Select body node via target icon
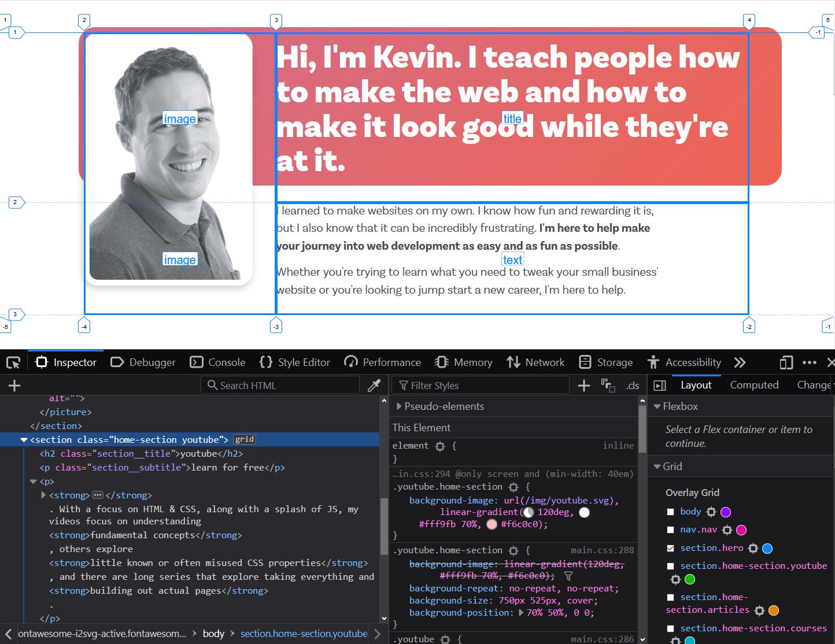The image size is (835, 644). 711,512
